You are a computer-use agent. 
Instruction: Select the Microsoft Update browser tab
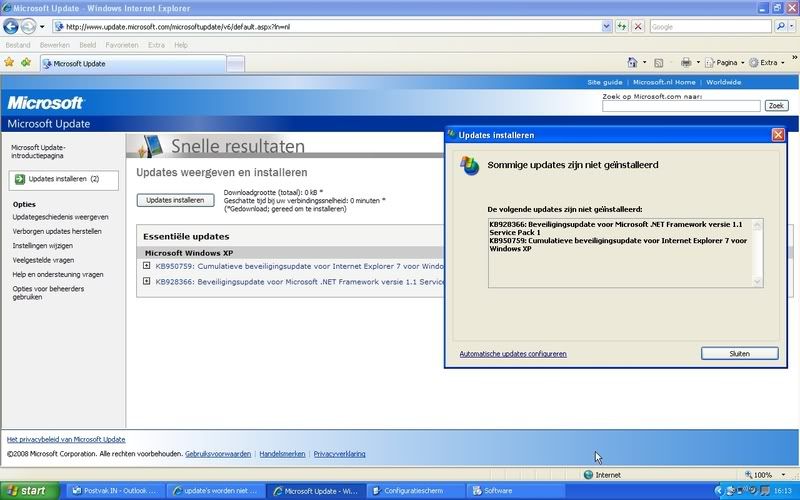click(133, 64)
